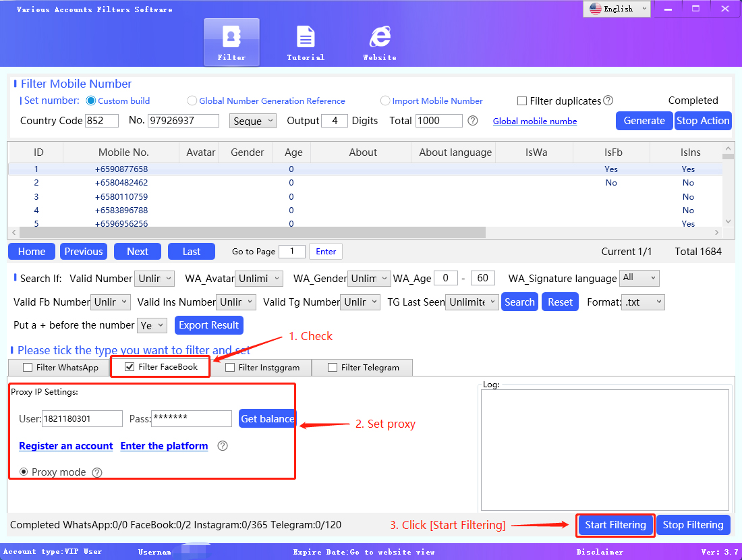Click the table scroll-down arrow

(x=728, y=221)
